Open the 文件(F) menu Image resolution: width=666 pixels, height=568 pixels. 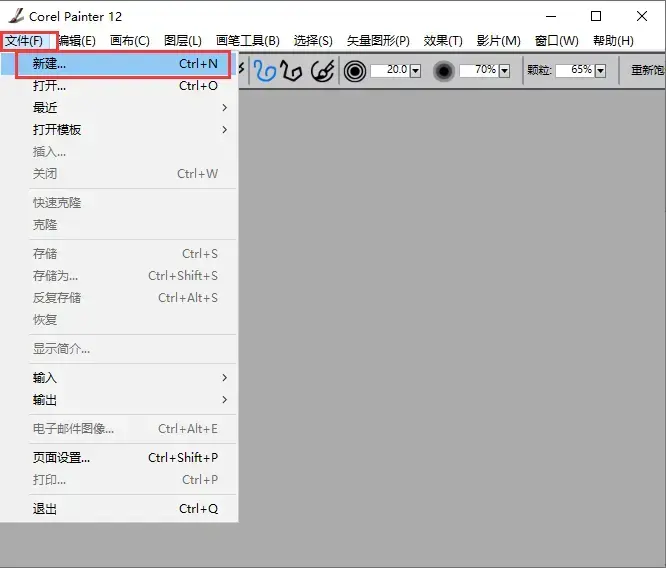[24, 41]
